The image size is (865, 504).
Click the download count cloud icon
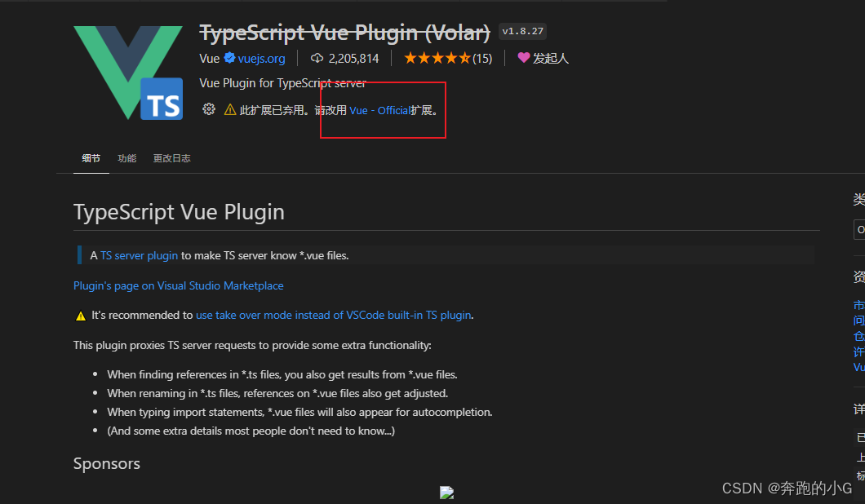pyautogui.click(x=317, y=58)
